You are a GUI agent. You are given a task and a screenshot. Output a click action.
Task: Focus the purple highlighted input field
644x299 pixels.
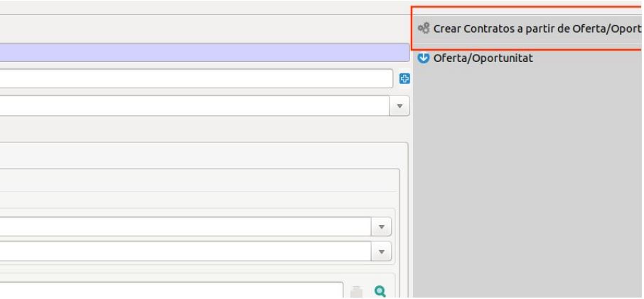click(x=199, y=52)
